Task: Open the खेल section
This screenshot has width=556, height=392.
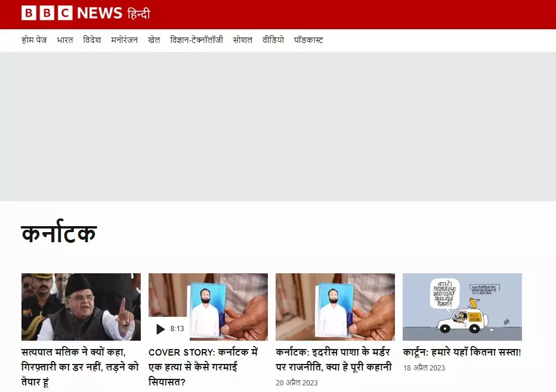Action: tap(154, 40)
